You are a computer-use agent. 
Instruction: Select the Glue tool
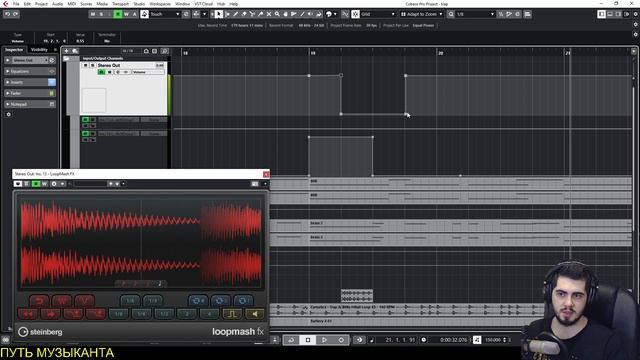coord(260,14)
